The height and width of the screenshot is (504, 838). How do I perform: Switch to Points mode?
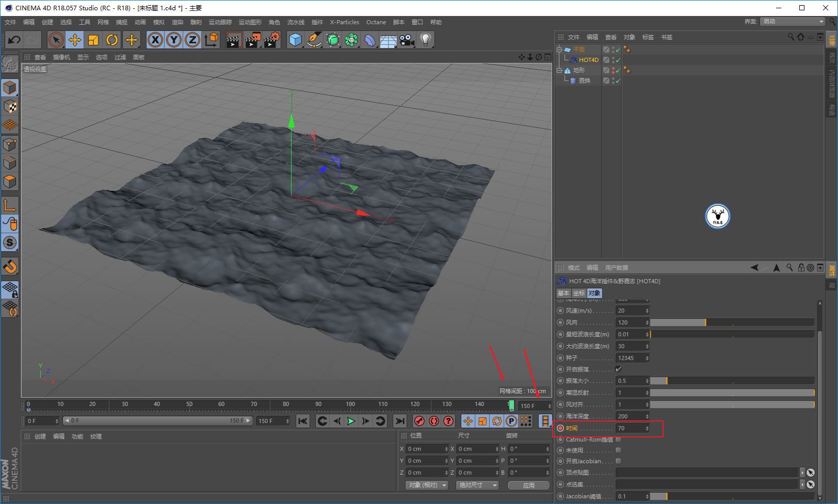coord(10,144)
